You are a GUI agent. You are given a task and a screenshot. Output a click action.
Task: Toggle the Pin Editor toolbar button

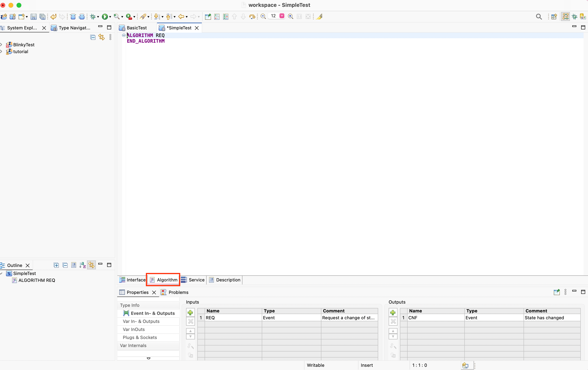pyautogui.click(x=208, y=17)
